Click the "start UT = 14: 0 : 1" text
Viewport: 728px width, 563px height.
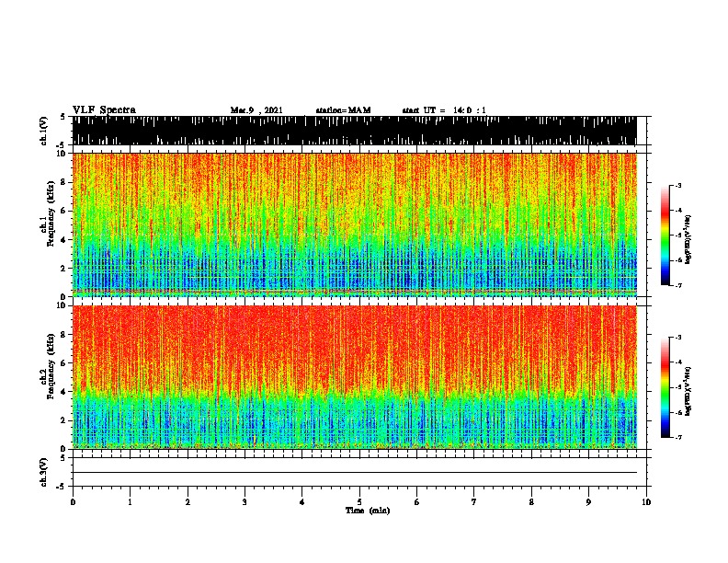tap(444, 110)
